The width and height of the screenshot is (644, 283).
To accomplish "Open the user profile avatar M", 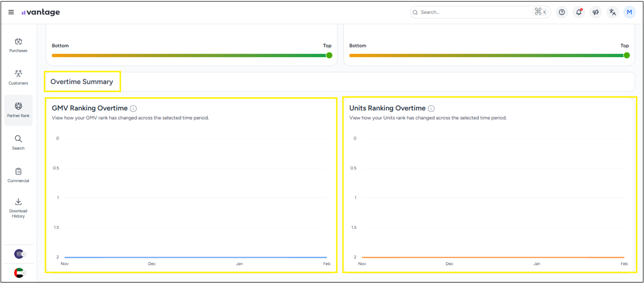I will point(629,12).
